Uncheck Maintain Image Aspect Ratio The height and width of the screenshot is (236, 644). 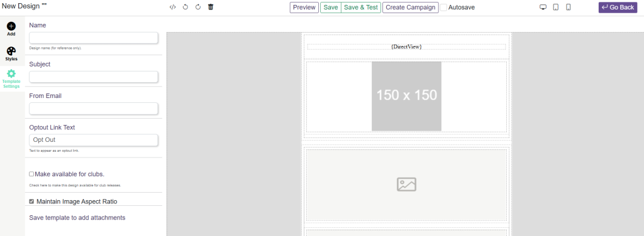(x=31, y=201)
